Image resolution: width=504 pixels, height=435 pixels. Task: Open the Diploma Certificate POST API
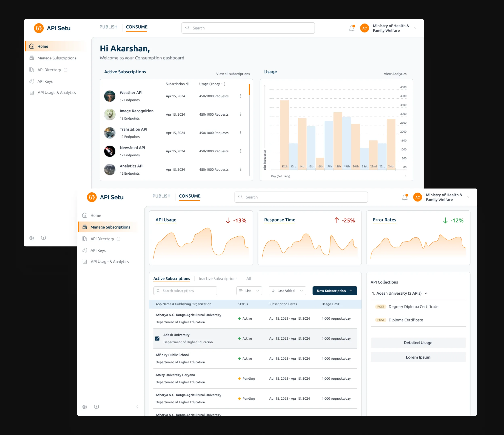point(418,320)
